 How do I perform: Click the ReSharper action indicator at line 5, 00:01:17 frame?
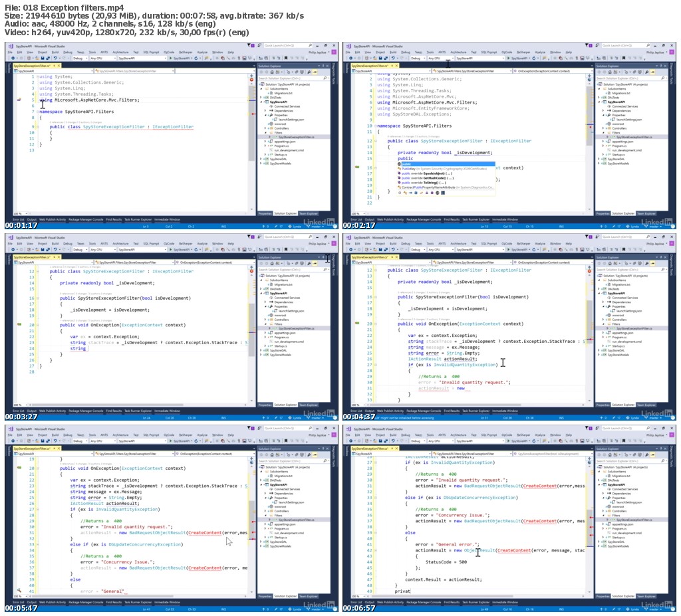click(x=19, y=100)
